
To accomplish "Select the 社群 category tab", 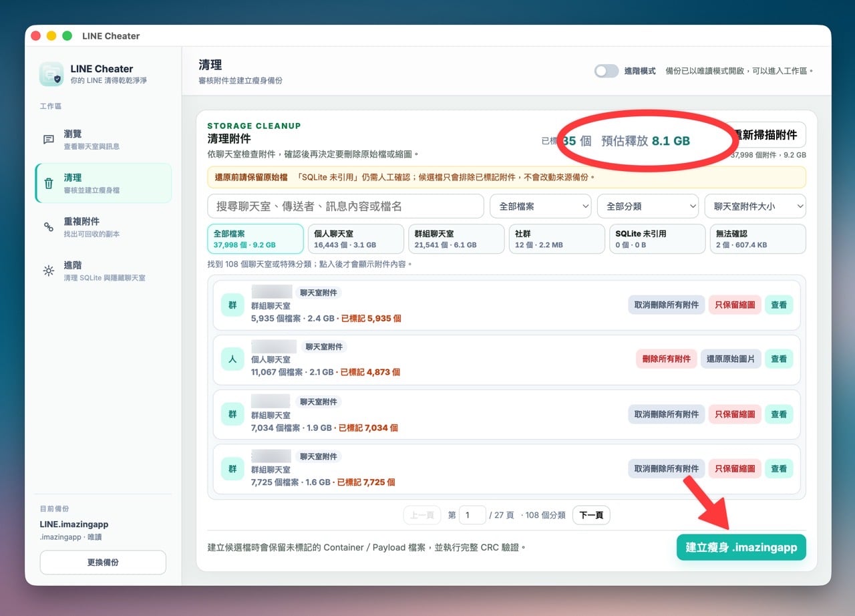I will click(x=556, y=239).
